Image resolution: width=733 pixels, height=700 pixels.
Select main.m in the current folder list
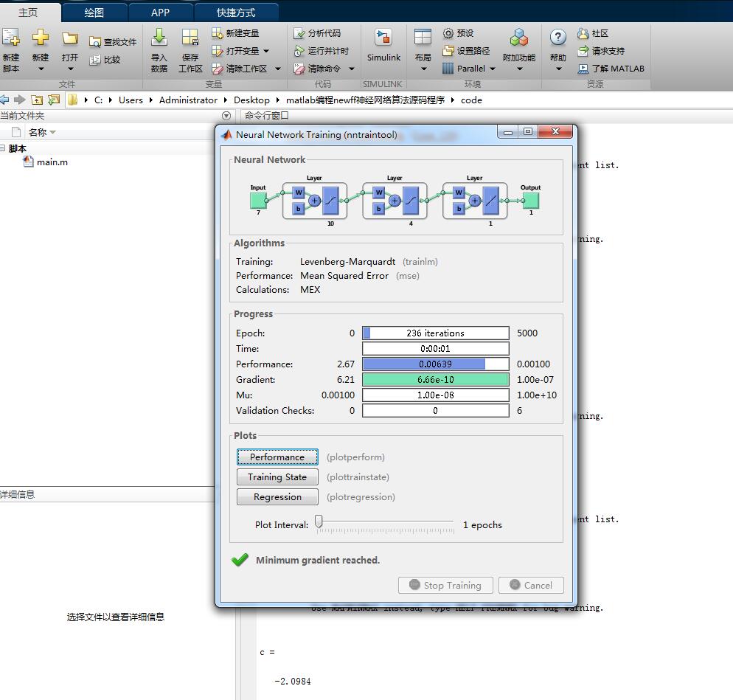point(52,162)
